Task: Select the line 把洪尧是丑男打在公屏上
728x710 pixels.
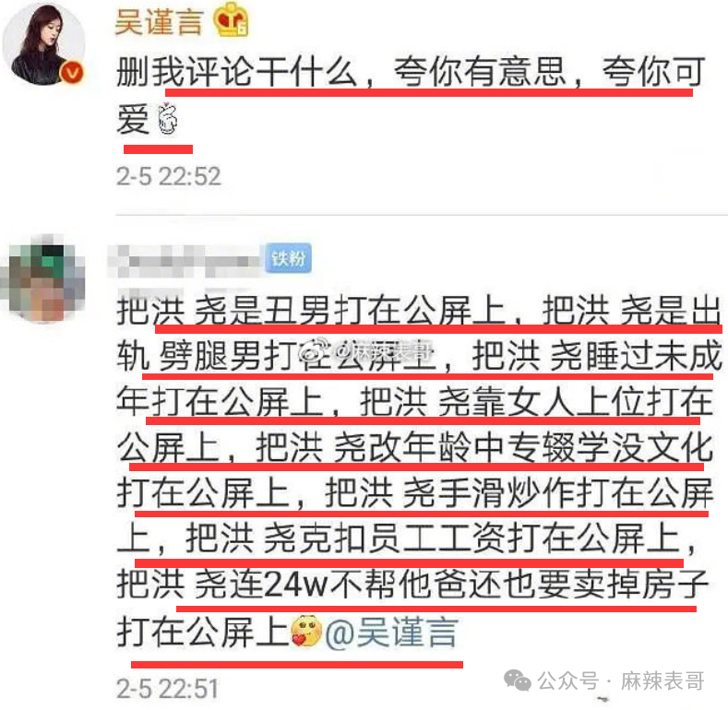Action: (311, 310)
